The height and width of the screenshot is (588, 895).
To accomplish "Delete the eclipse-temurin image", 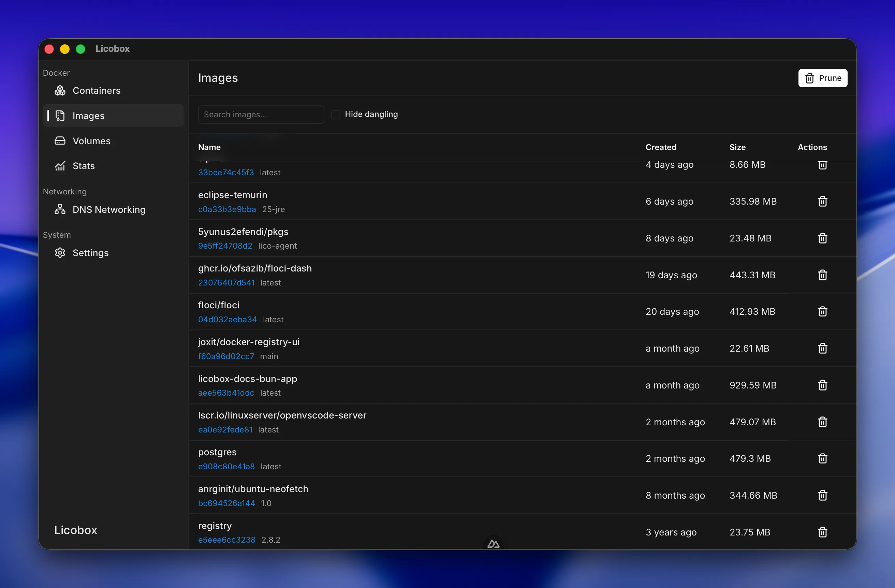I will tap(822, 202).
